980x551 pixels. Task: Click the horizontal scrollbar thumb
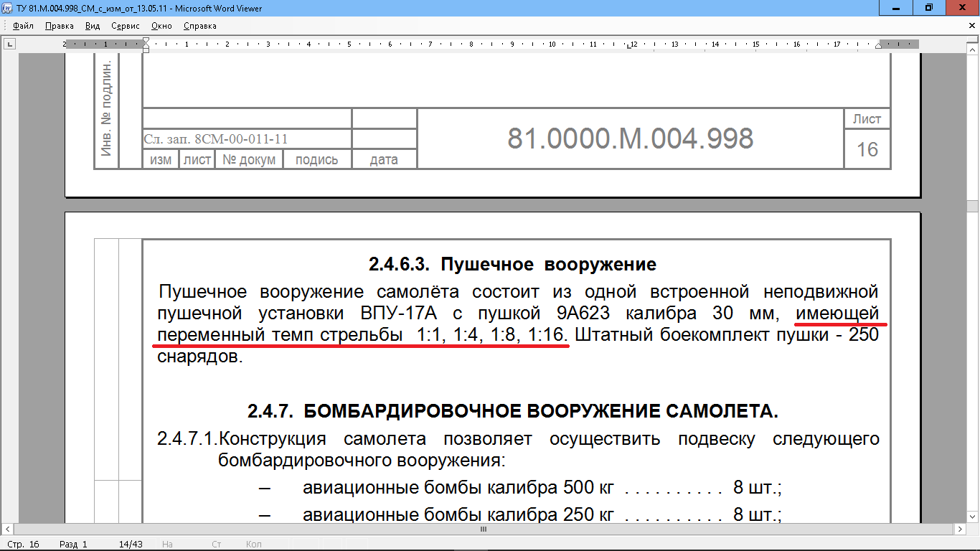[x=483, y=529]
